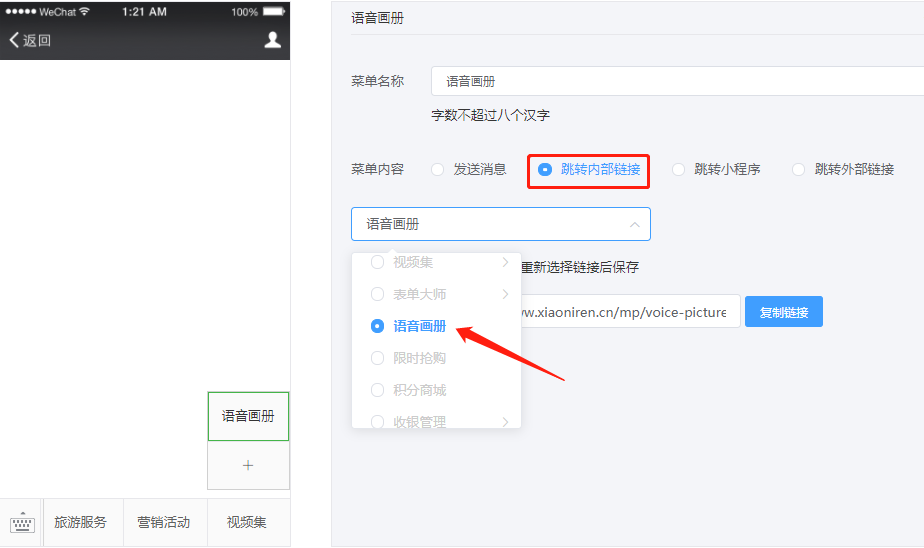
Task: Choose the 跳转小程序 radio option
Action: (679, 170)
